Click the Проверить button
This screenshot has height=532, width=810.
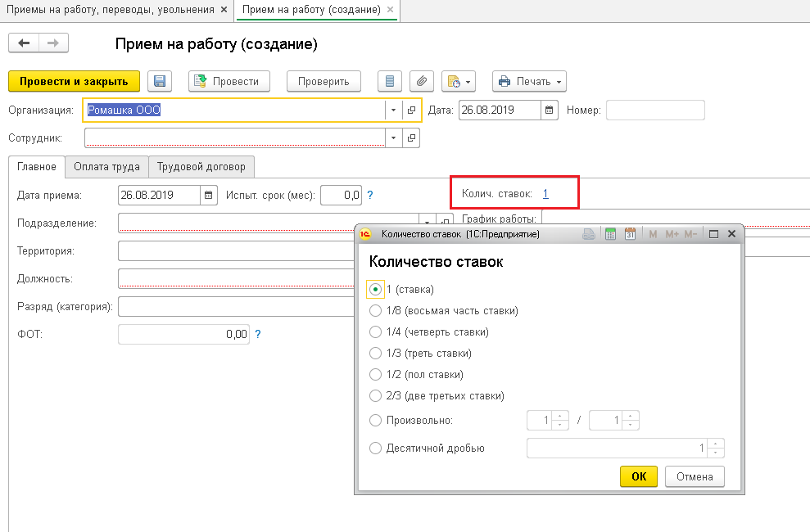[324, 82]
